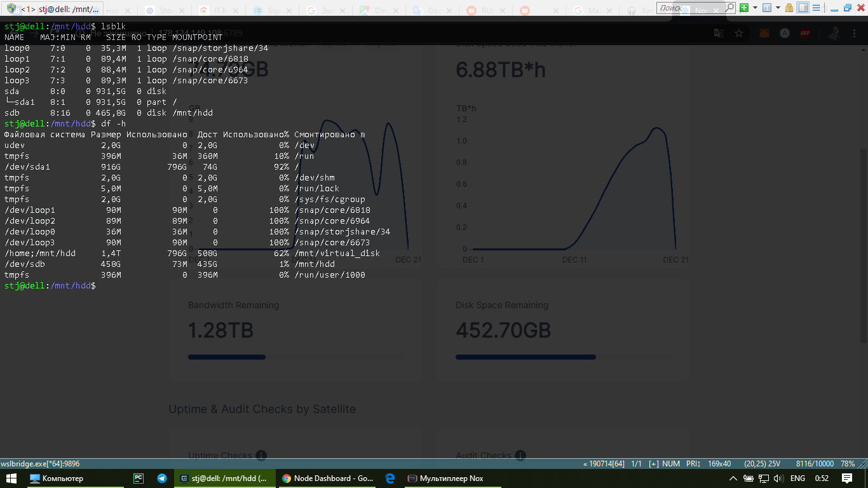Click the wslbridge.exe process status text
Viewport: 868px width, 488px height.
[40, 464]
